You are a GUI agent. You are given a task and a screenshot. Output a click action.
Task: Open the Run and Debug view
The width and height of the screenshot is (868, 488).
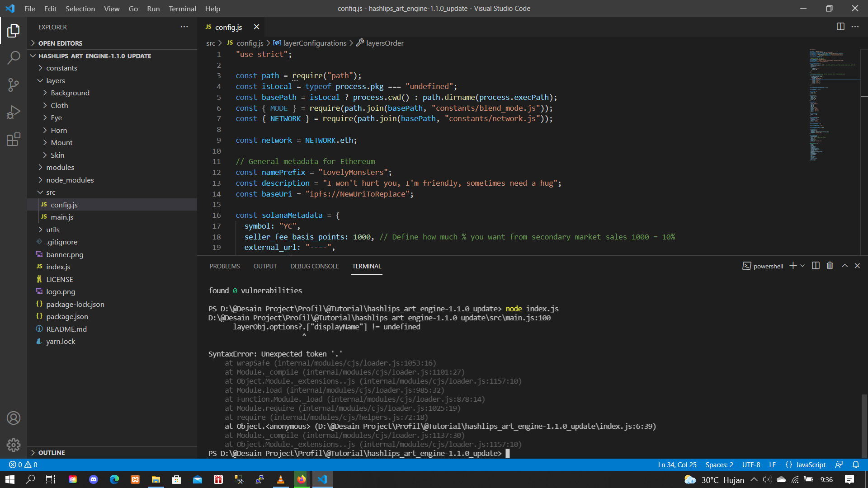(14, 112)
